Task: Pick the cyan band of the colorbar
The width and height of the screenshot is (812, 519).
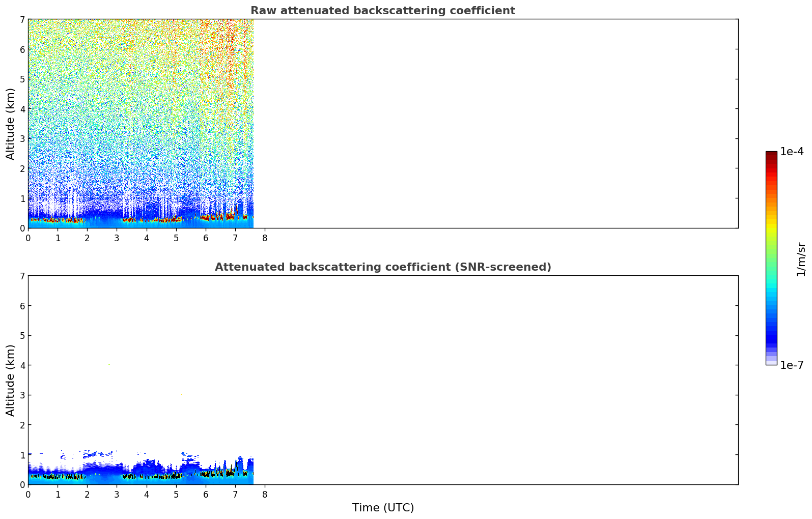Action: (771, 290)
